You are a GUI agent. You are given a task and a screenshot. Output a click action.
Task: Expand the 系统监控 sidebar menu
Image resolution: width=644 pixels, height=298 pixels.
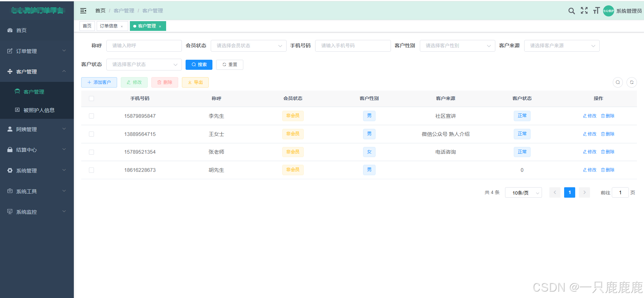tap(37, 212)
